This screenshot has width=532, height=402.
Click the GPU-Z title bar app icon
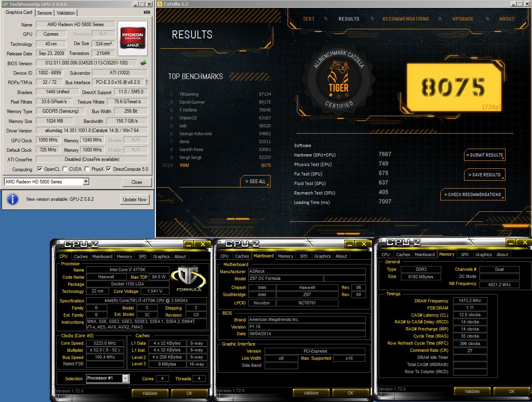pyautogui.click(x=5, y=4)
